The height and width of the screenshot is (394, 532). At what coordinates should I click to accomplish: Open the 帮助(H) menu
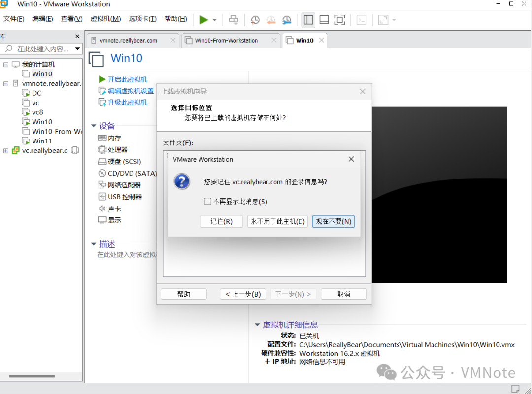(x=176, y=19)
